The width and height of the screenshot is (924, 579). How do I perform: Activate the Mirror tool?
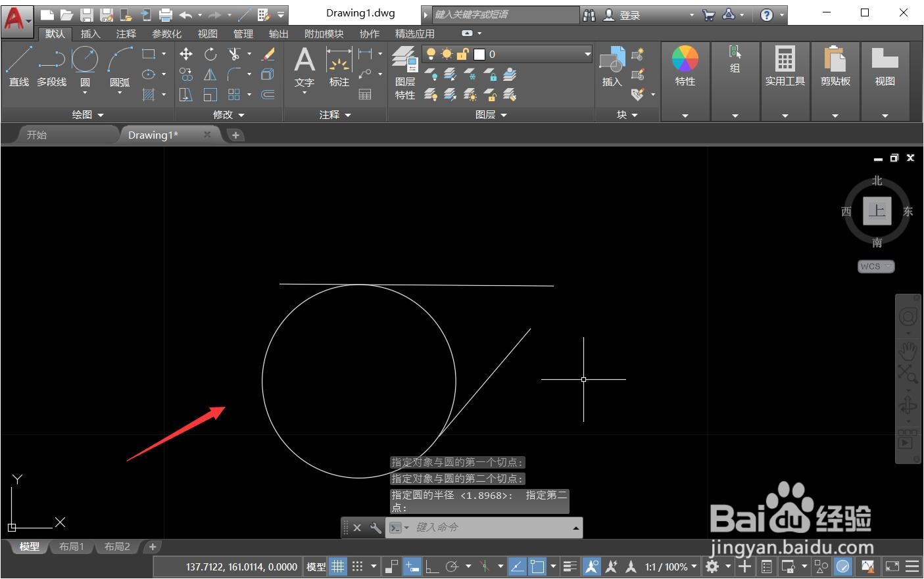click(210, 74)
